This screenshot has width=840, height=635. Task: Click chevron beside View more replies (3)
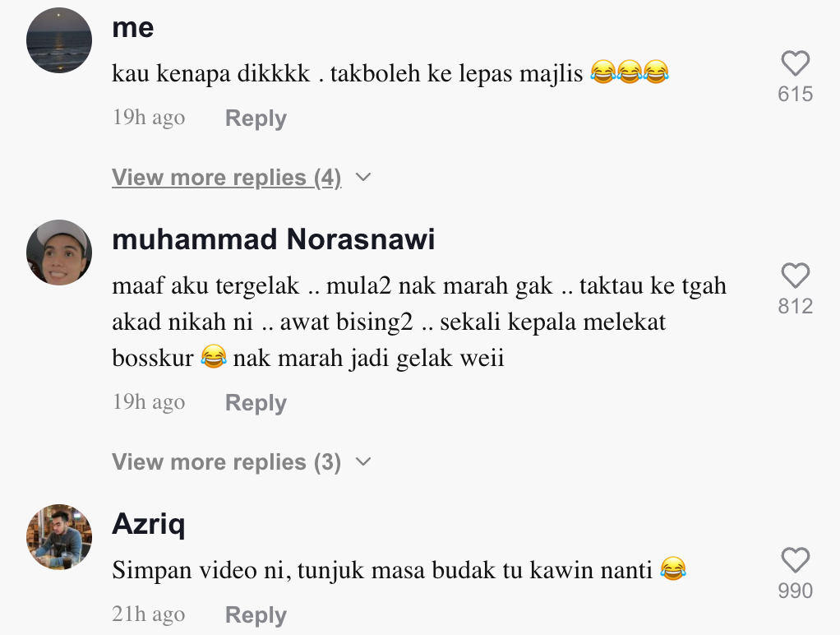(x=363, y=461)
